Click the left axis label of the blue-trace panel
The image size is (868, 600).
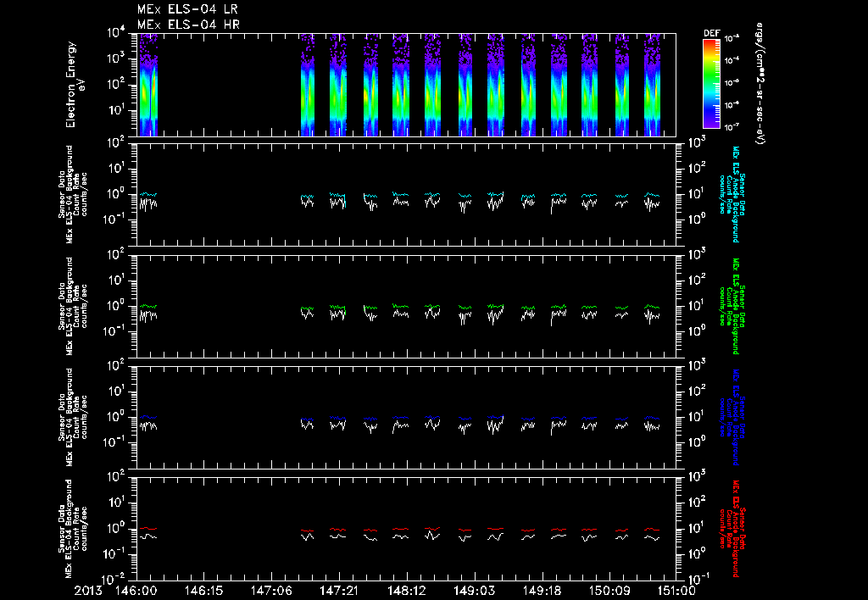[73, 417]
